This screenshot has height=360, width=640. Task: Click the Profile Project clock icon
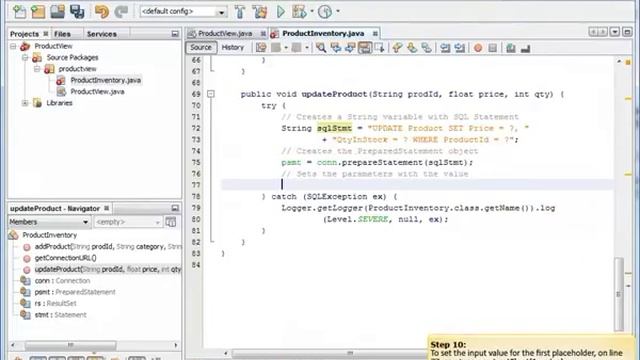325,11
